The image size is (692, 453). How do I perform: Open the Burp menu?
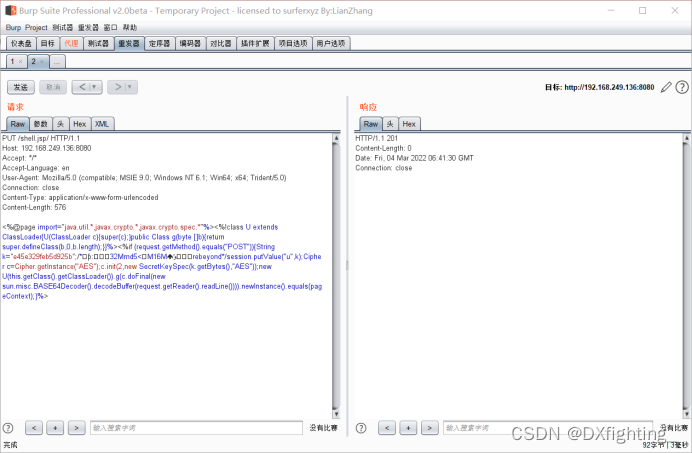pyautogui.click(x=13, y=27)
